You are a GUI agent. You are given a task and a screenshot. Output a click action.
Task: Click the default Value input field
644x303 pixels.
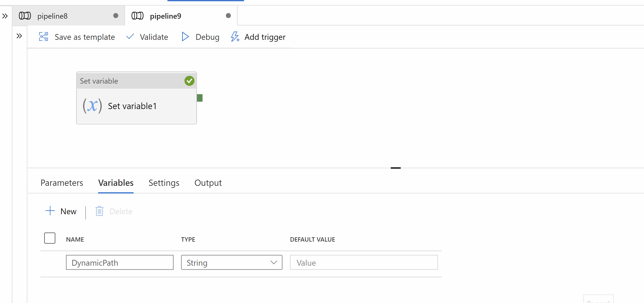click(x=364, y=263)
